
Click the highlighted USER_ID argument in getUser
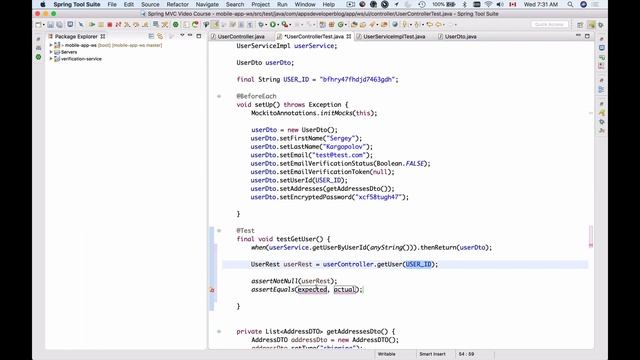(x=418, y=264)
